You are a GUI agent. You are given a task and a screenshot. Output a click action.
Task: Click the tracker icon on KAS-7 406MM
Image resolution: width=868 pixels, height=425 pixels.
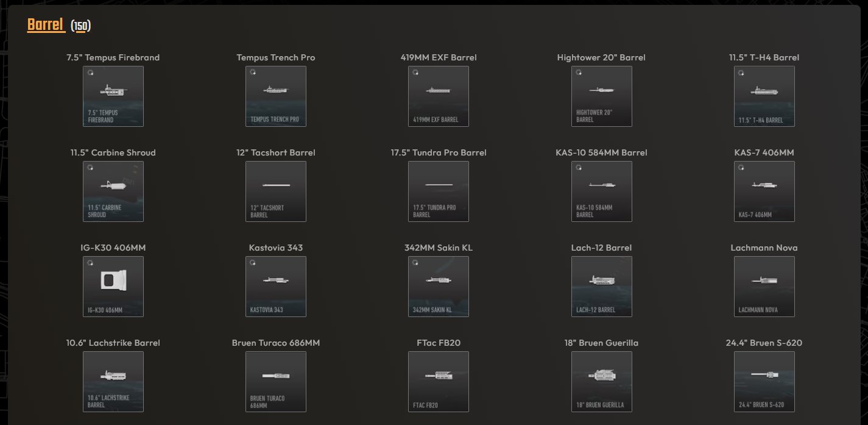point(740,168)
